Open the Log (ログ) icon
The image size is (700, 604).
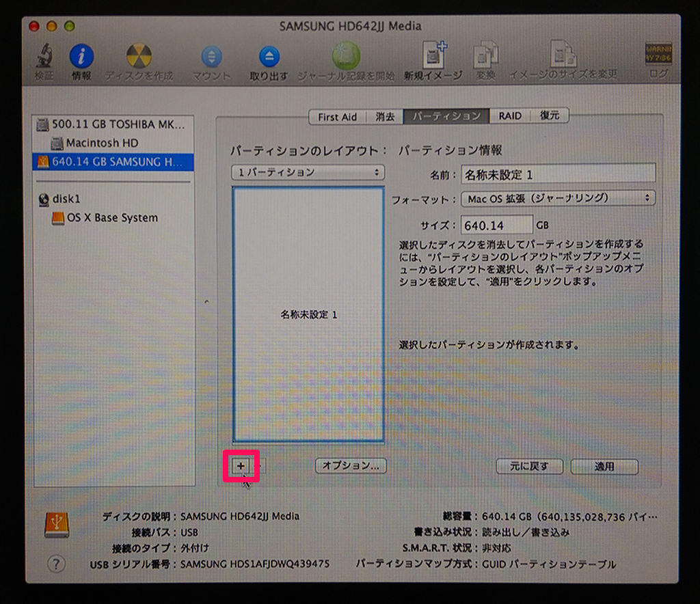pos(658,57)
